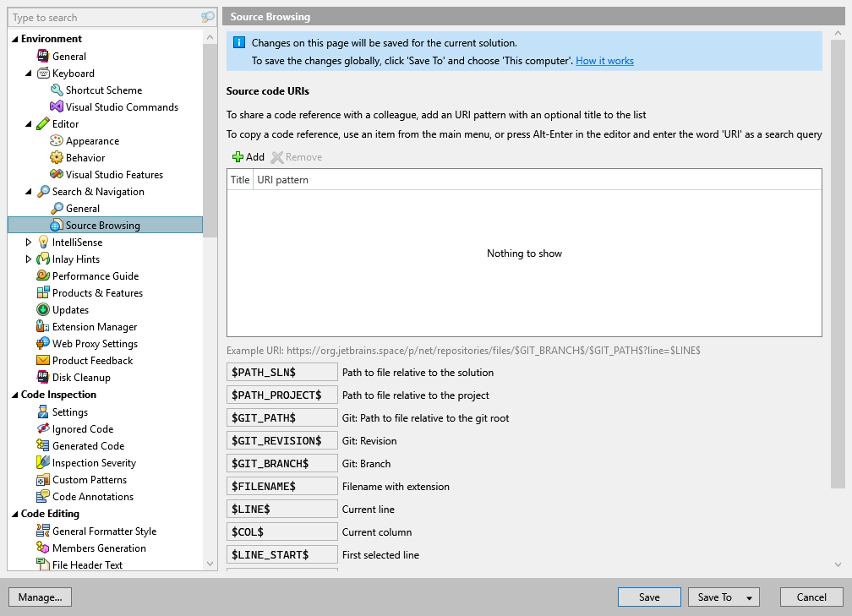The image size is (852, 616).
Task: Click the $LINE_START$ macro box
Action: tap(282, 554)
